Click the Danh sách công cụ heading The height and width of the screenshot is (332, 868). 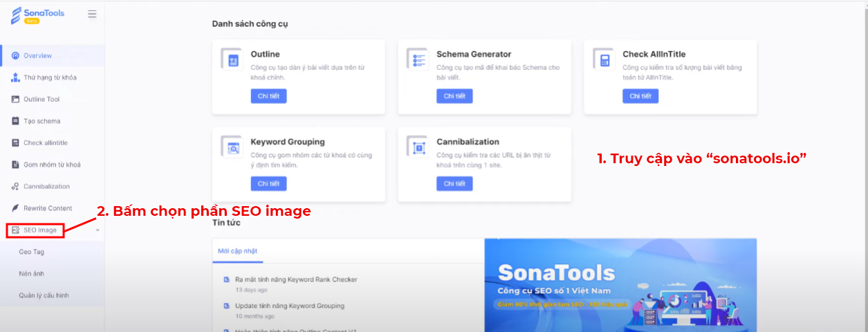[250, 24]
